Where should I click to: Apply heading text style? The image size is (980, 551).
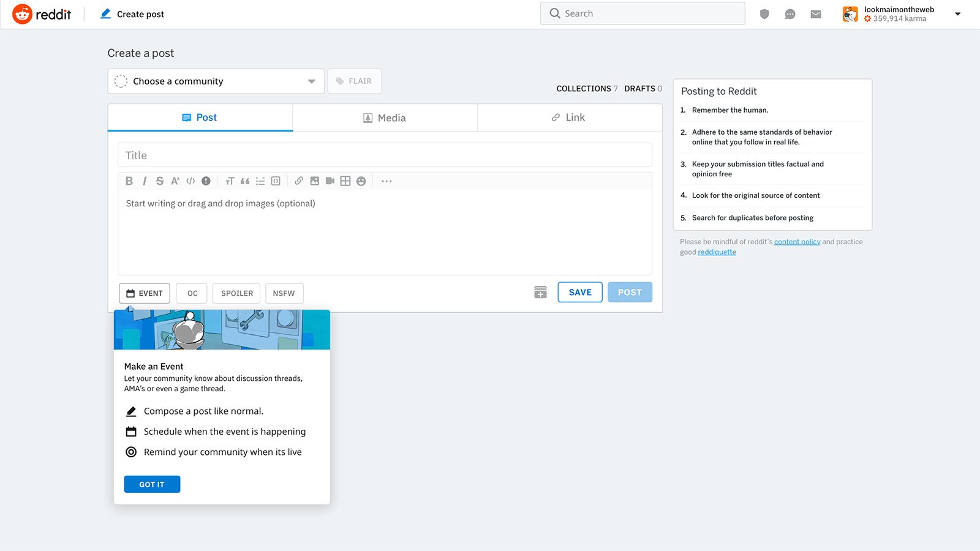[230, 181]
